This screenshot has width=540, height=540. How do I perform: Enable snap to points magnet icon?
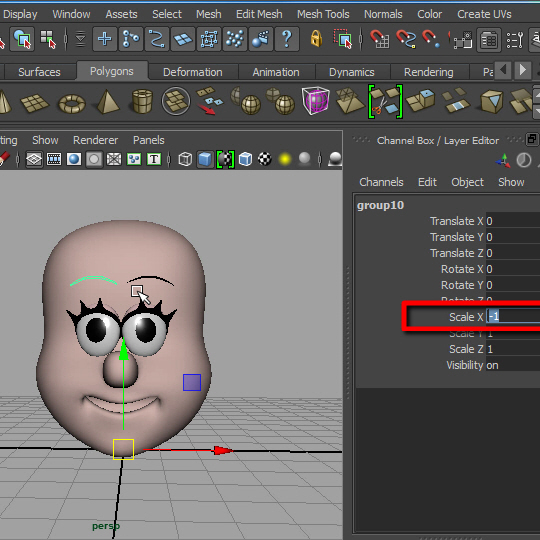point(431,39)
